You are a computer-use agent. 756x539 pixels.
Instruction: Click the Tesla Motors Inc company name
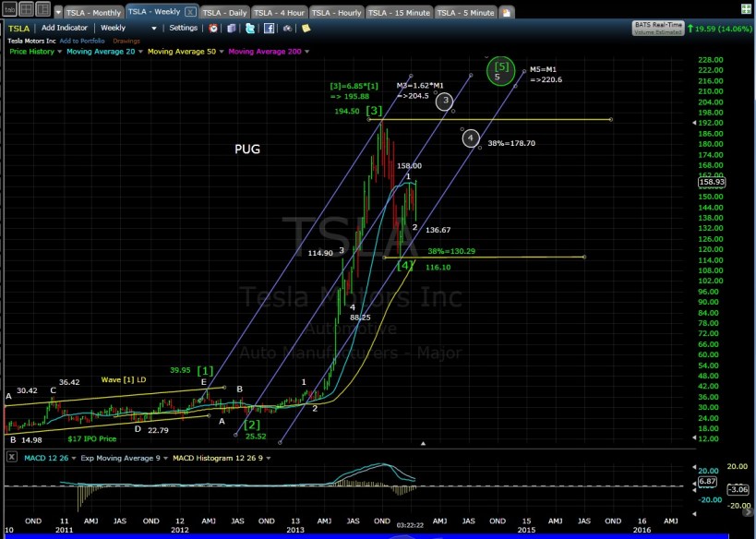(31, 41)
